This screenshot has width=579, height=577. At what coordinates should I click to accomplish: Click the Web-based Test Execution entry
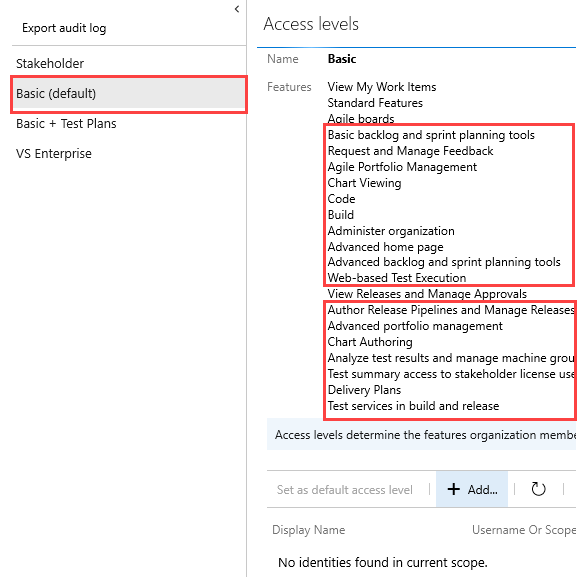[397, 278]
